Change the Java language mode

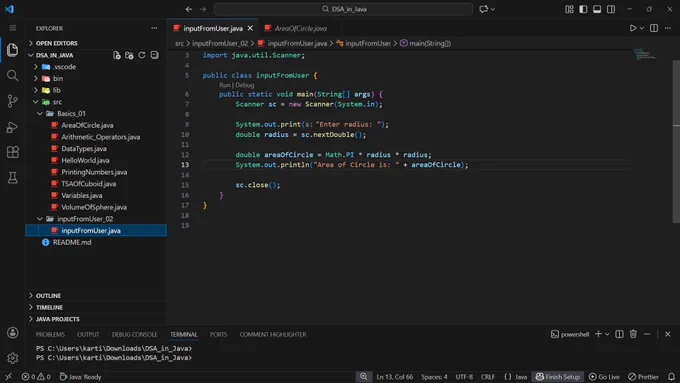(x=520, y=376)
